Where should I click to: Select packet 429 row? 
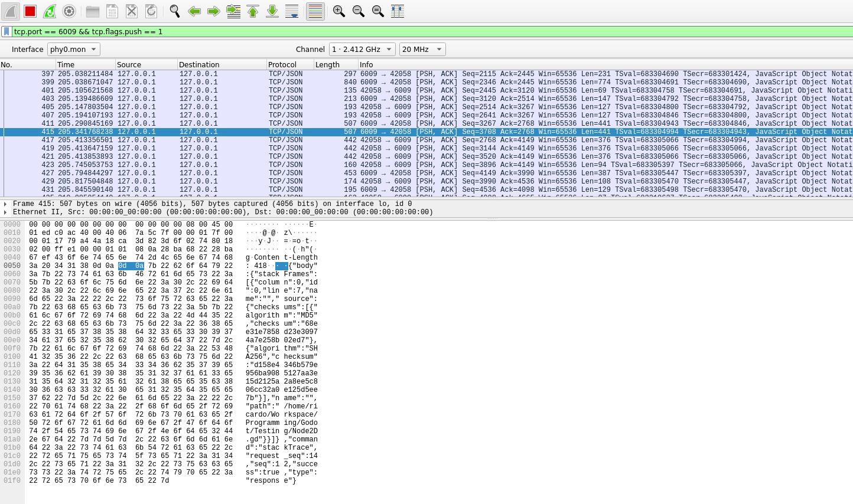pos(426,182)
